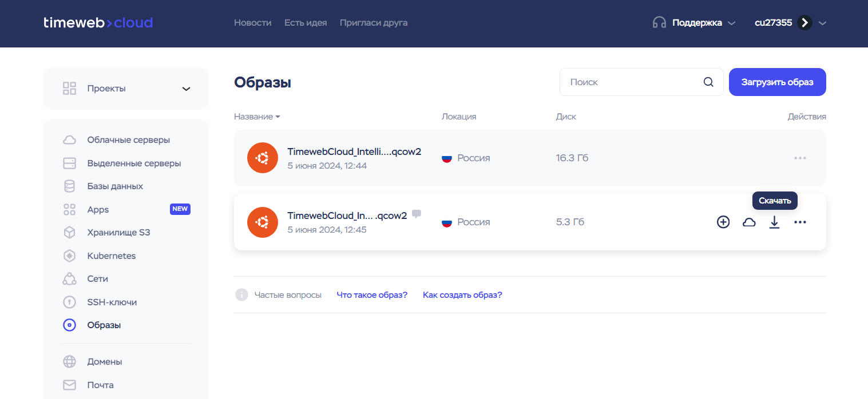Screen dimensions: 868x399
Task: Click the plus-circle icon on the second image row
Action: click(x=723, y=222)
